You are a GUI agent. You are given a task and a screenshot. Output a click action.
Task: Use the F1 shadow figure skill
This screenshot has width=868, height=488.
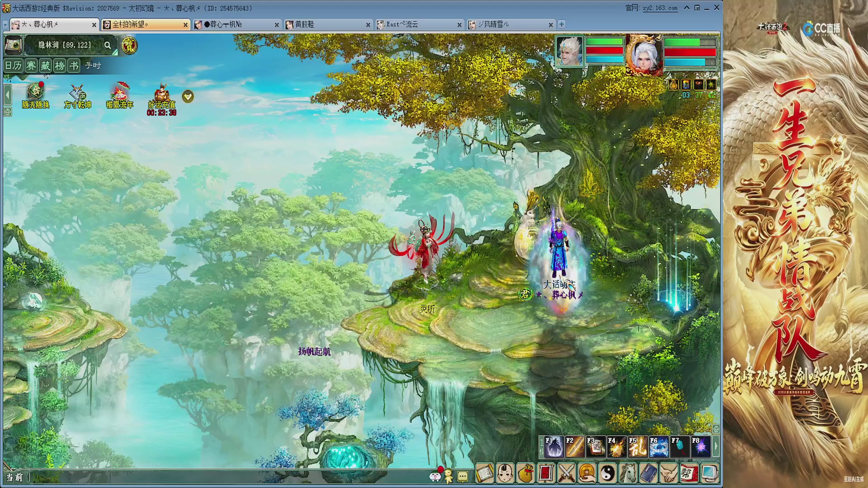click(553, 447)
